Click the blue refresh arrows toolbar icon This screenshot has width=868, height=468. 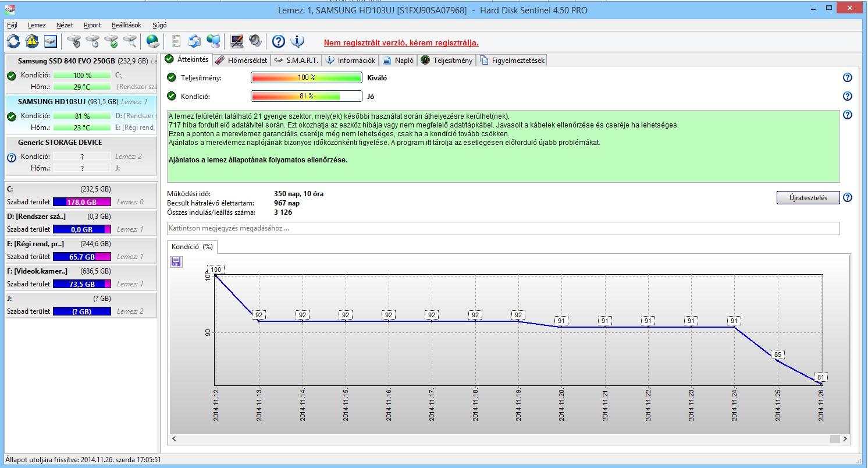13,41
